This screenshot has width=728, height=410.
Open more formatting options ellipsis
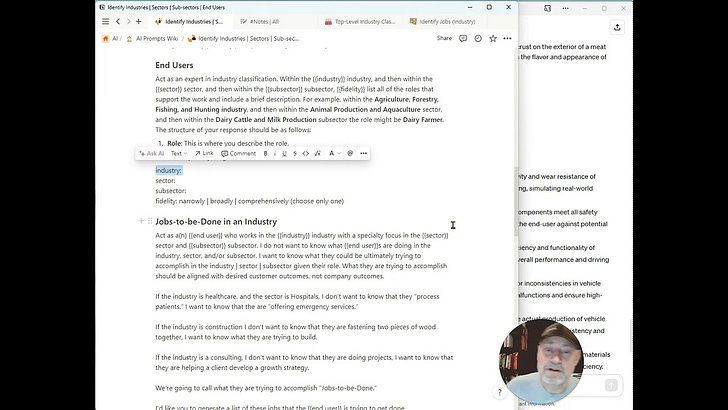point(364,153)
